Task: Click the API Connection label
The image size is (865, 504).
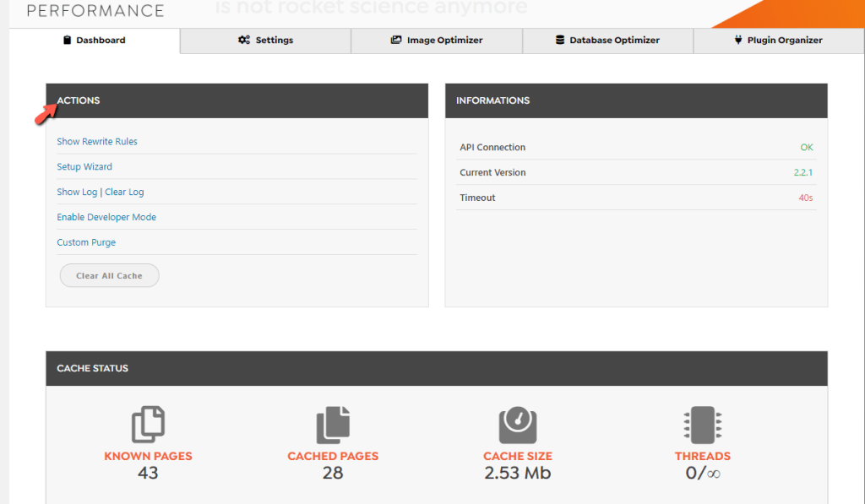Action: tap(492, 147)
